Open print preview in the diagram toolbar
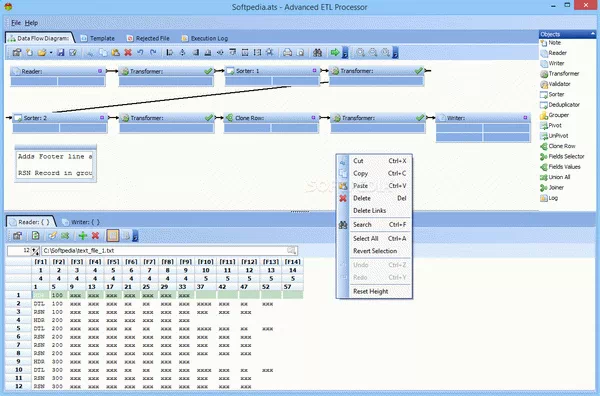 pyautogui.click(x=300, y=52)
